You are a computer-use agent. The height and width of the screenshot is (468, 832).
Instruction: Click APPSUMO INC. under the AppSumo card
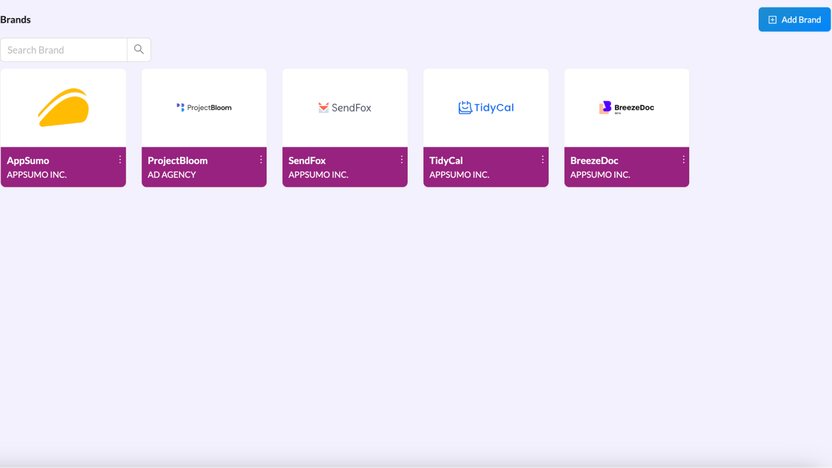(x=37, y=175)
